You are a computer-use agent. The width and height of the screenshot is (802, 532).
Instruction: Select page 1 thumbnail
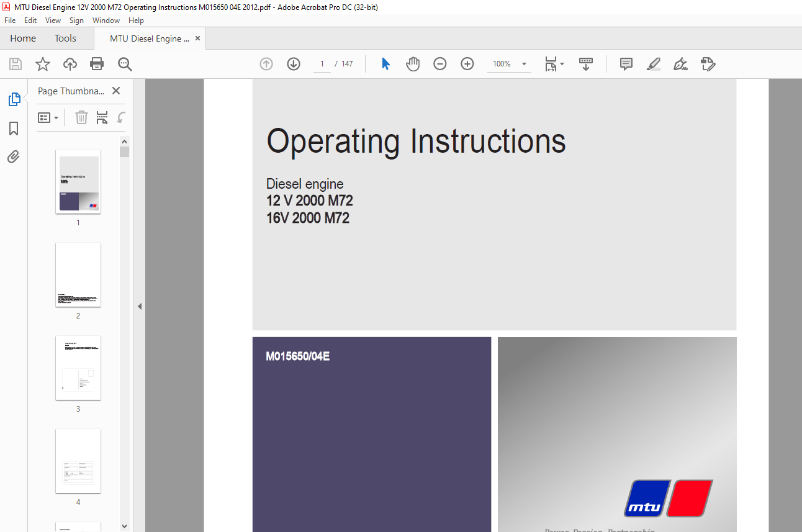point(78,181)
